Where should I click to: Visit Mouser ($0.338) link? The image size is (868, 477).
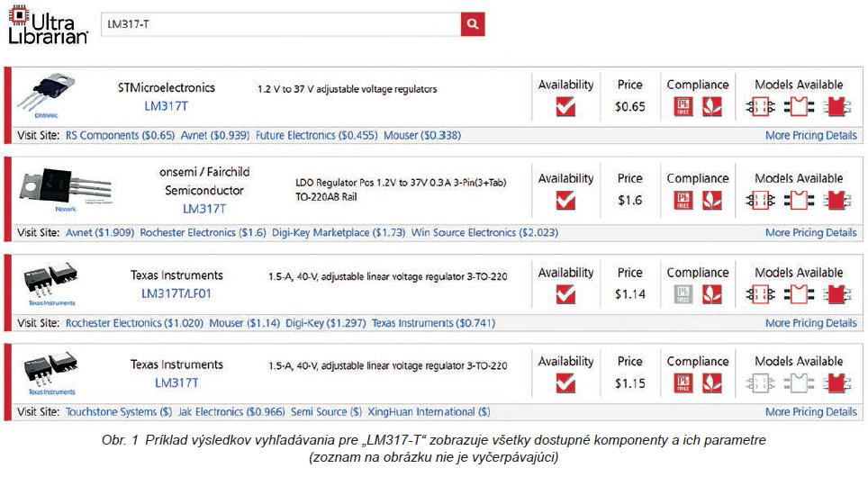(421, 135)
